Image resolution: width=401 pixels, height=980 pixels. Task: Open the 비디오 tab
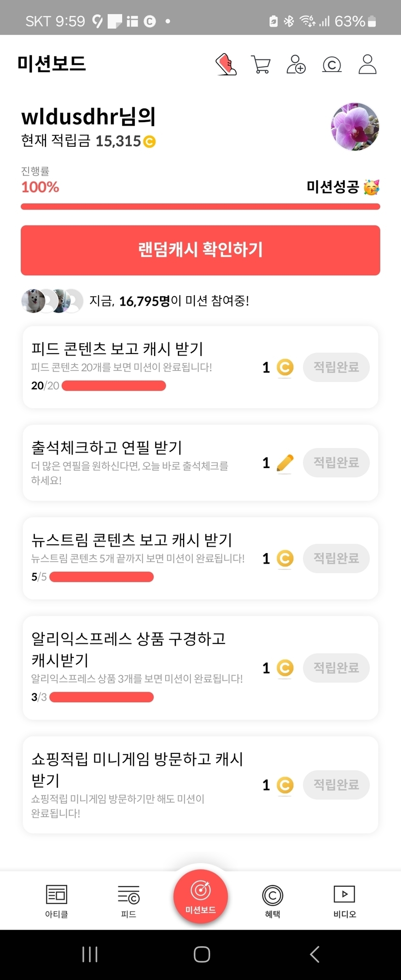(x=344, y=901)
